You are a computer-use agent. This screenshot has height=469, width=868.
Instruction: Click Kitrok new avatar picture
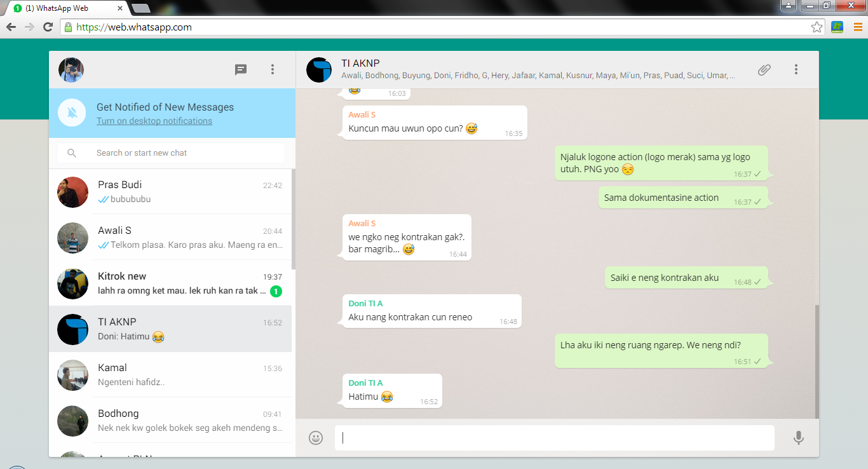pyautogui.click(x=72, y=283)
